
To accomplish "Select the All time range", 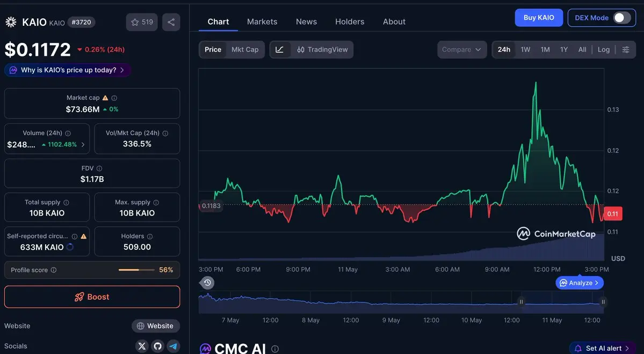I will tap(582, 50).
